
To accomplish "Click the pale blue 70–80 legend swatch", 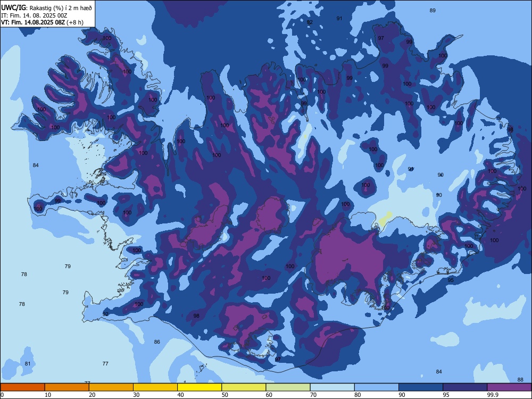I will [332, 387].
